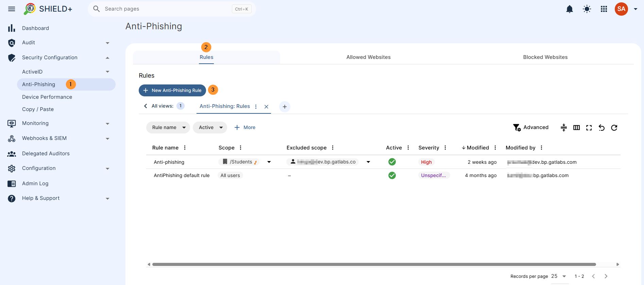Image resolution: width=644 pixels, height=285 pixels.
Task: Switch to Allowed Websites tab
Action: (369, 57)
